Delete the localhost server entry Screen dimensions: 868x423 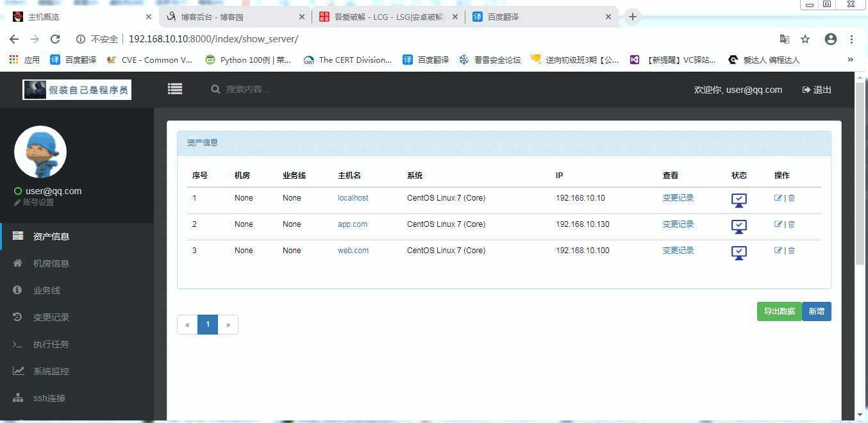(x=791, y=198)
